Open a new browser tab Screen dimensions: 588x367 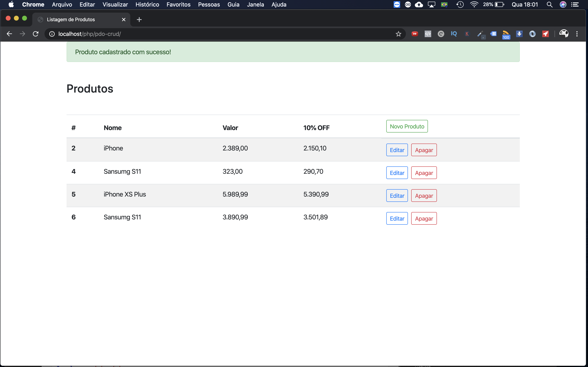coord(139,20)
